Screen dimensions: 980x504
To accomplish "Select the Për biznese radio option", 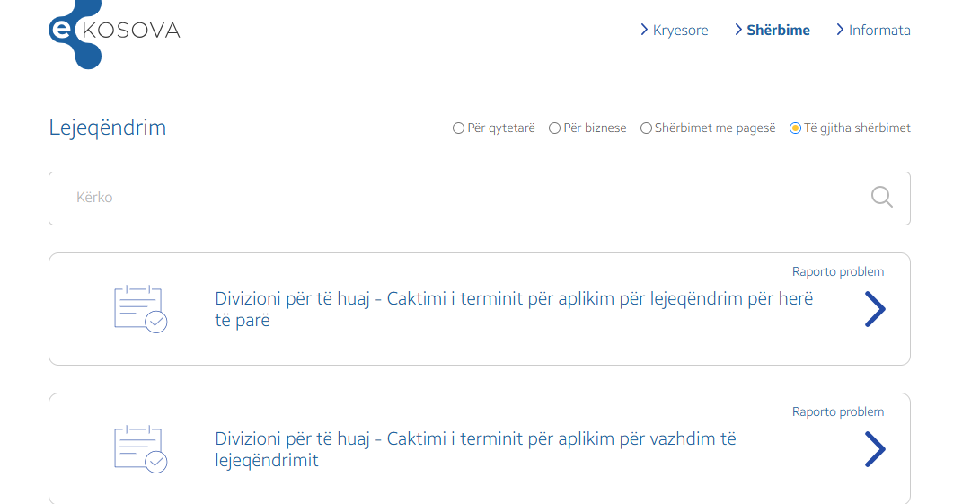I will [554, 128].
